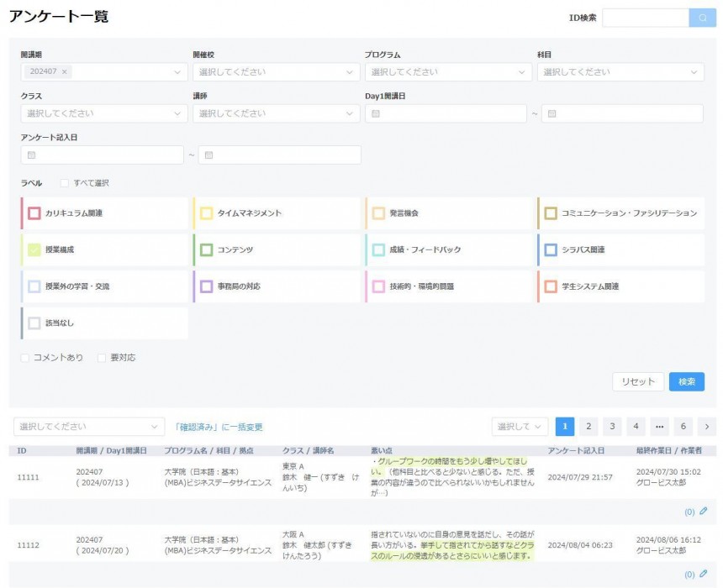
Task: Select the カリキュラム関連 red label swatch
Action: click(34, 213)
